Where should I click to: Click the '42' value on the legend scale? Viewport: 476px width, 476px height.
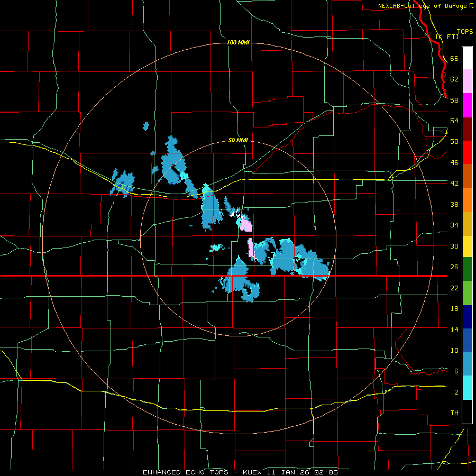[x=454, y=184]
